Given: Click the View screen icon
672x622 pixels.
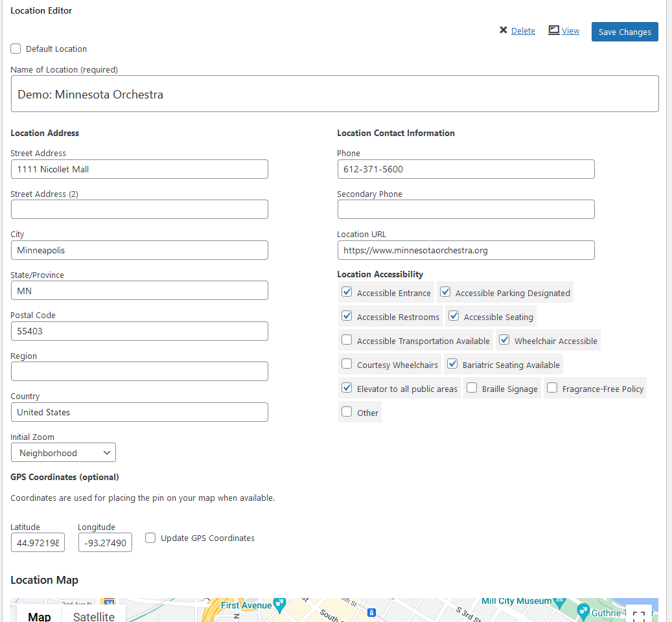Looking at the screenshot, I should click(x=553, y=30).
